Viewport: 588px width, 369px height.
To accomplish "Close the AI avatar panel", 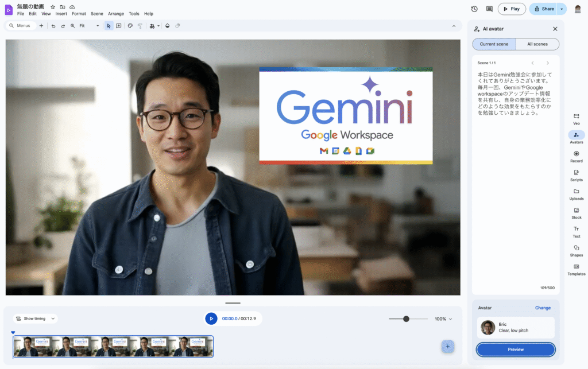I will (555, 29).
